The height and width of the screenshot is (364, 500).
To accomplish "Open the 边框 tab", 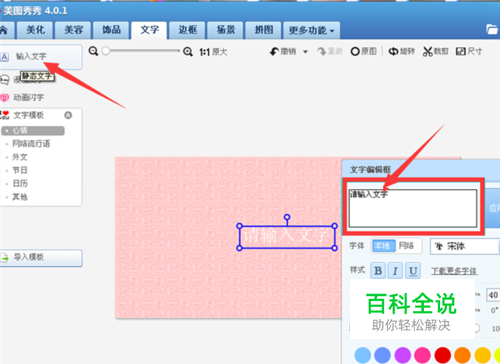I will coord(187,30).
